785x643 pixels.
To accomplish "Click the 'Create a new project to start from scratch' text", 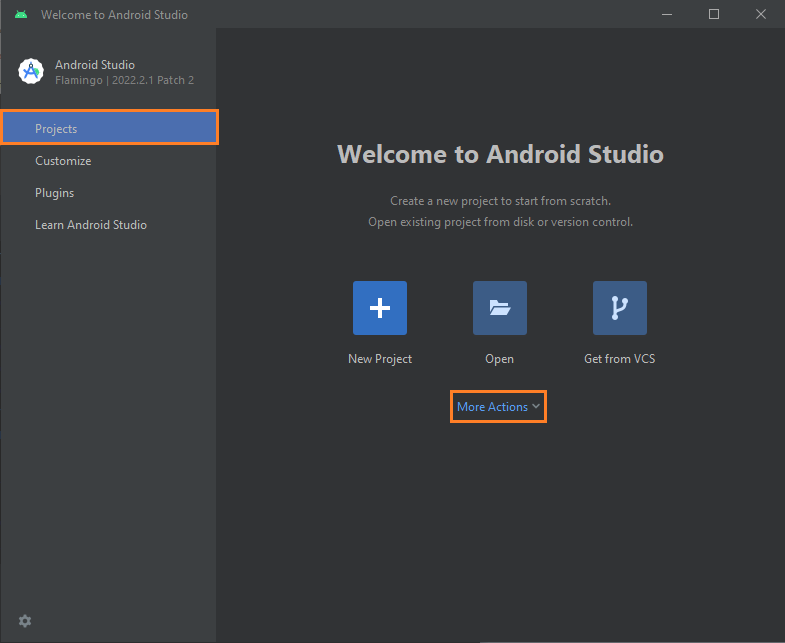I will (500, 201).
